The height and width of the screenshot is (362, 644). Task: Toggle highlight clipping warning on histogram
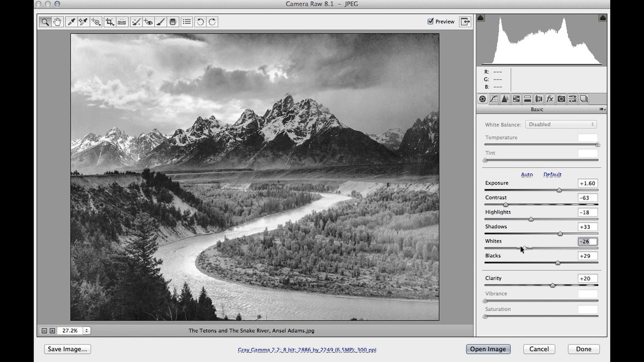point(602,18)
